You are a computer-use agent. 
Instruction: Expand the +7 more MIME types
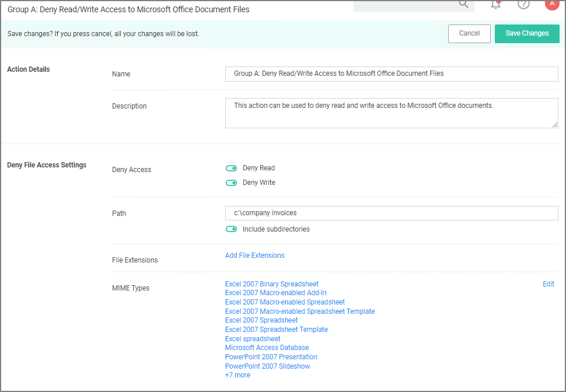(237, 375)
